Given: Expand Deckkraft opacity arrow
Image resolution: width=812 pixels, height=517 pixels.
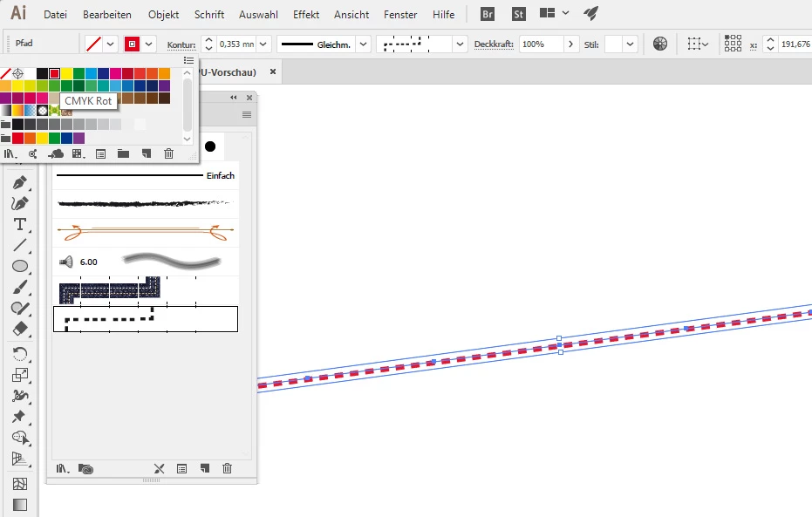Looking at the screenshot, I should point(570,44).
